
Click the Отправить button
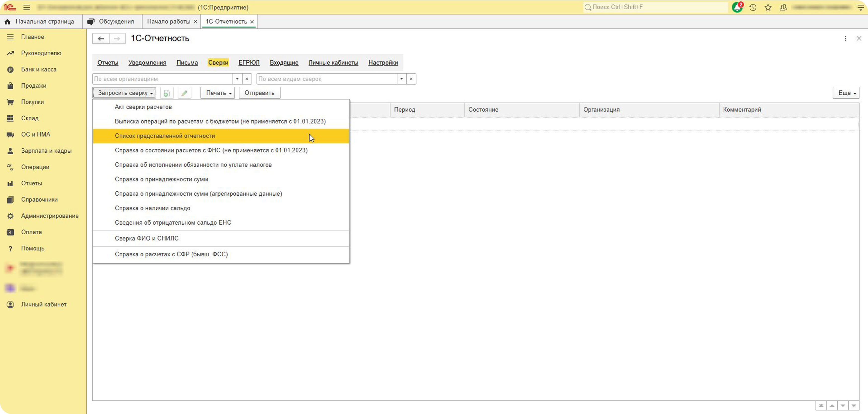coord(260,93)
